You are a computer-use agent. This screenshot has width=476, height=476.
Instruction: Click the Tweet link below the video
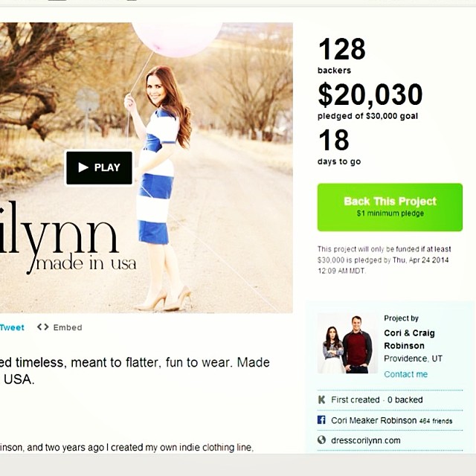pyautogui.click(x=12, y=327)
